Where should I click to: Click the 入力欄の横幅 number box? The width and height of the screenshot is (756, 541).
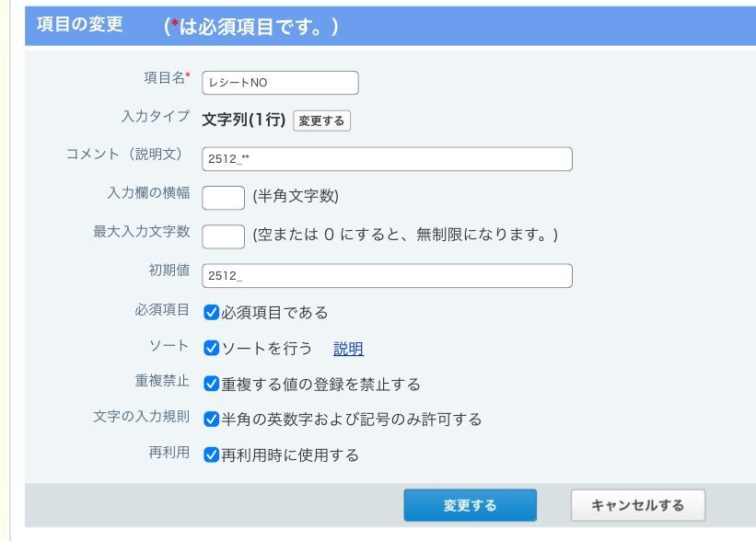click(x=223, y=197)
